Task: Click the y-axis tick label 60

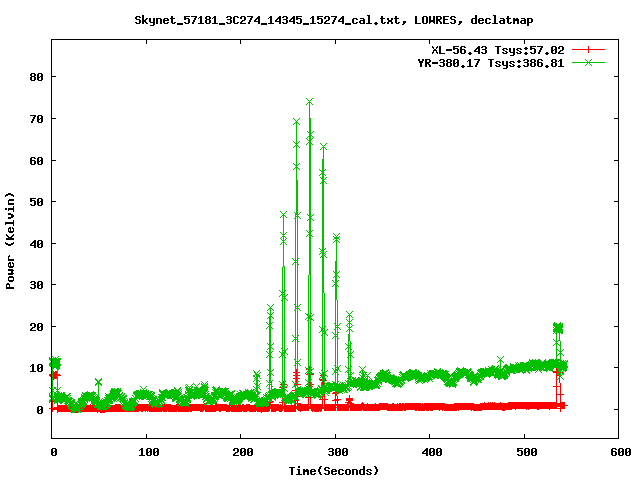Action: click(36, 161)
